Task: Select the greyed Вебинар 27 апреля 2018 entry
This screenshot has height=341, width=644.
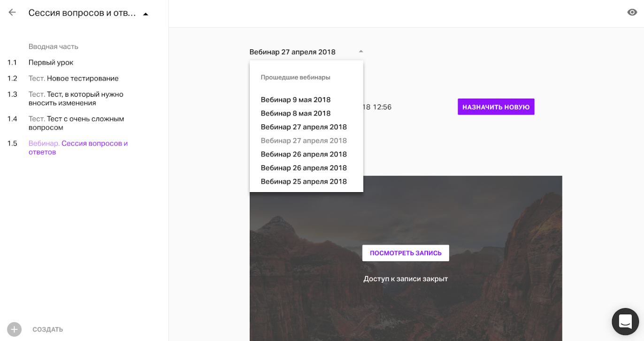Action: [x=304, y=140]
